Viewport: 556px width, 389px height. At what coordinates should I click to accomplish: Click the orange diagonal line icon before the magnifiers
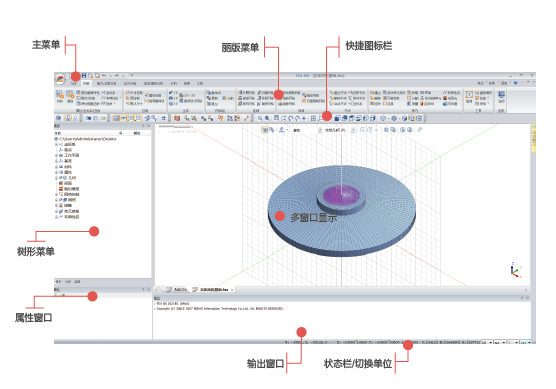point(247,118)
